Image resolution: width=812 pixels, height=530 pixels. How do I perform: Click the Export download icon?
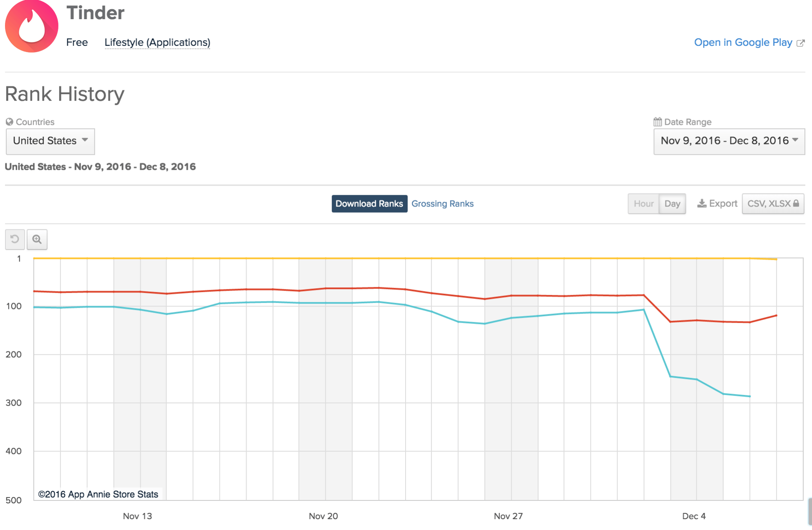[702, 203]
